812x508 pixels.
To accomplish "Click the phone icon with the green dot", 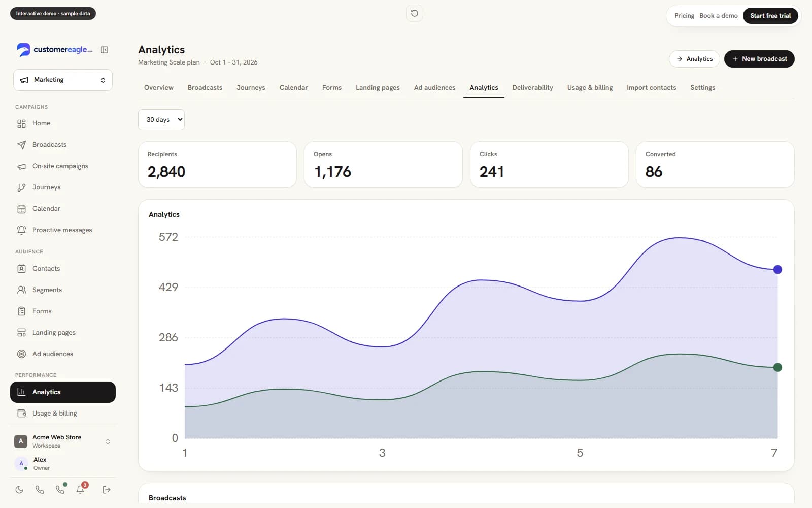I will point(60,489).
